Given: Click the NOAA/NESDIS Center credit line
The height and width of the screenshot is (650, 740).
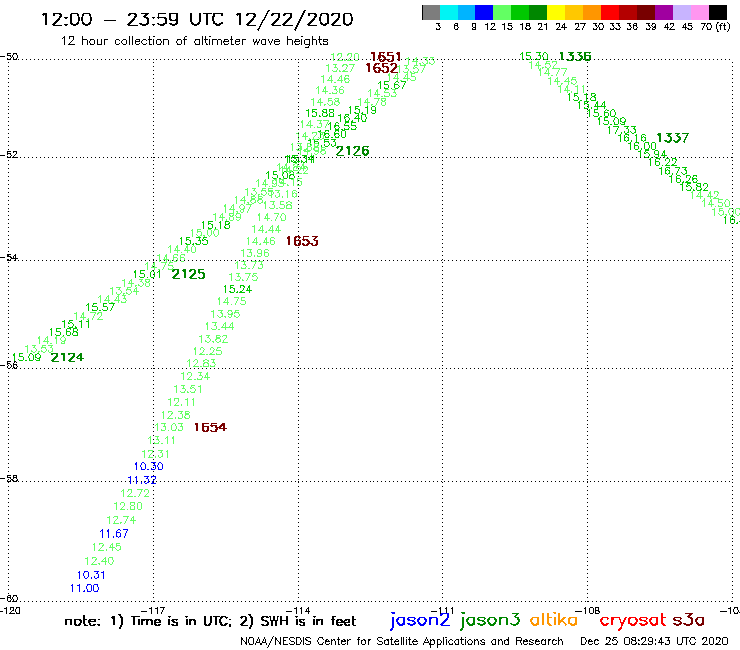Looking at the screenshot, I should coord(402,641).
